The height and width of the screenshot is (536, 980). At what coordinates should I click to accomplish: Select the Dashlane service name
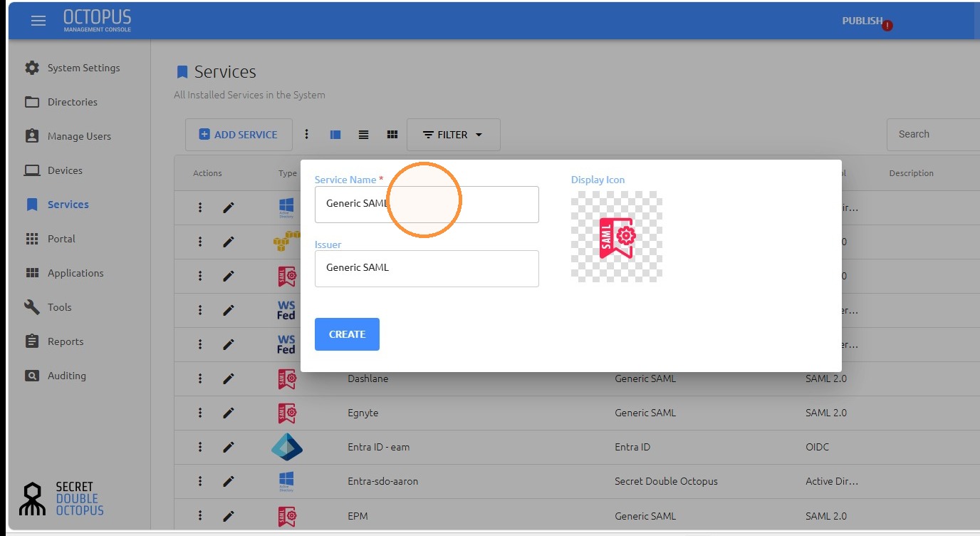(x=367, y=378)
